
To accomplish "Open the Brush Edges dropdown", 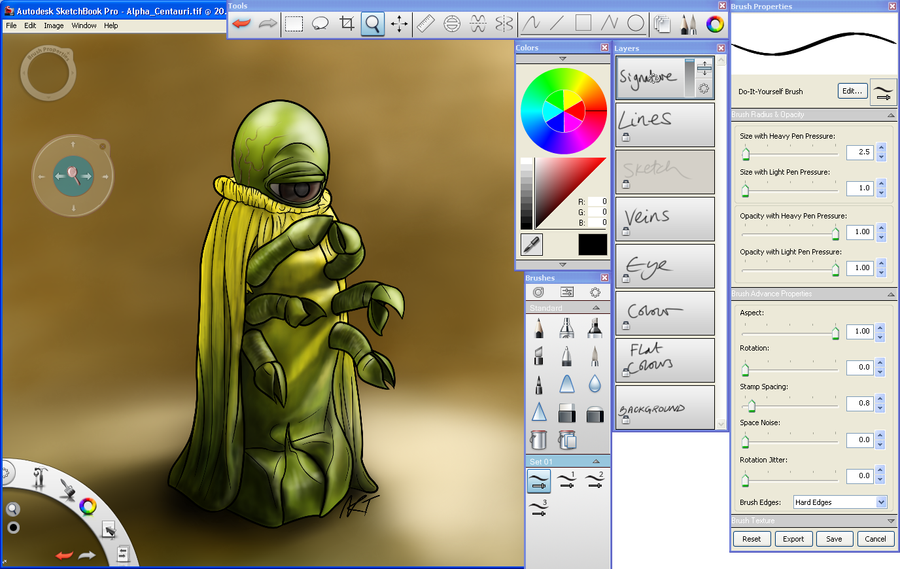I will [x=840, y=502].
